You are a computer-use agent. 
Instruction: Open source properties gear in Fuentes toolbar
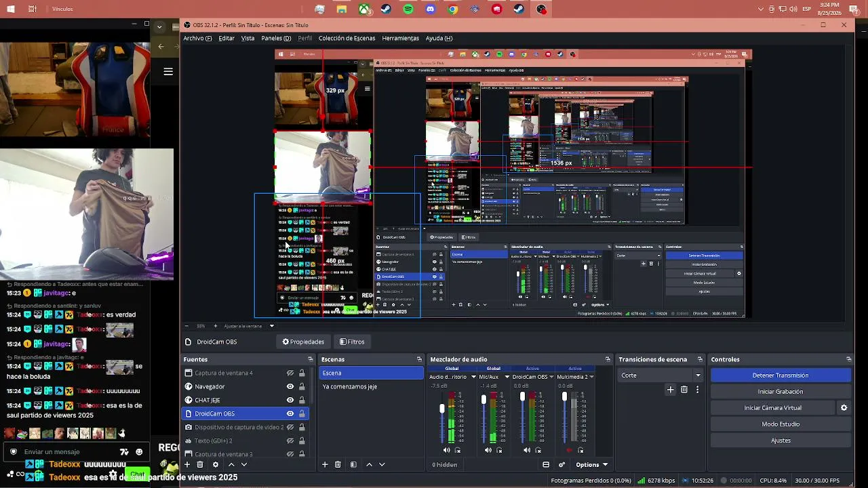click(x=216, y=464)
